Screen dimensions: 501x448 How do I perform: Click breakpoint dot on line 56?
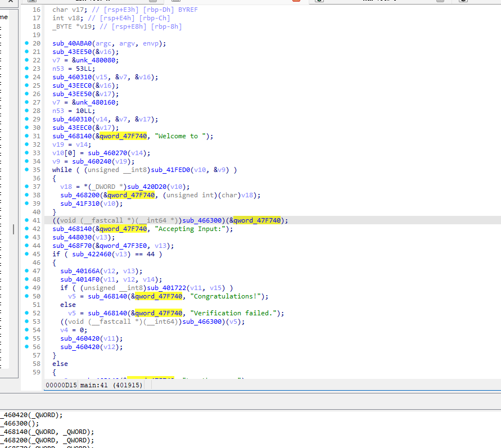pyautogui.click(x=26, y=347)
